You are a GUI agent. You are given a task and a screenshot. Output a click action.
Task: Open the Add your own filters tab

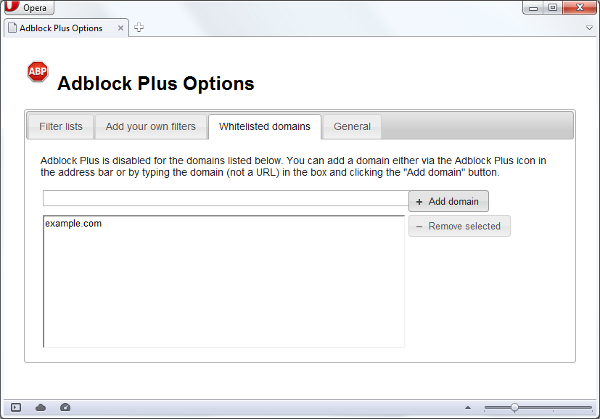(x=151, y=127)
